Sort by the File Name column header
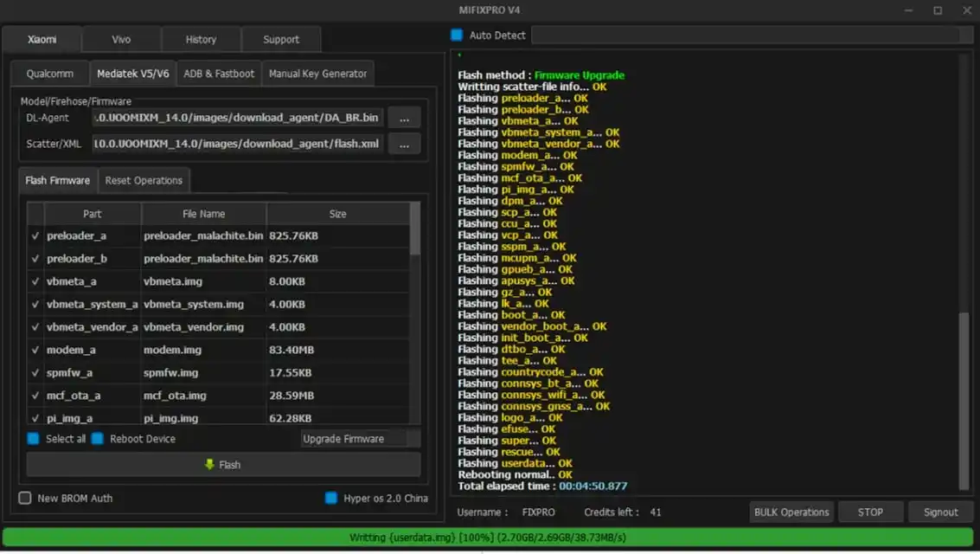Image resolution: width=980 pixels, height=554 pixels. pos(203,214)
